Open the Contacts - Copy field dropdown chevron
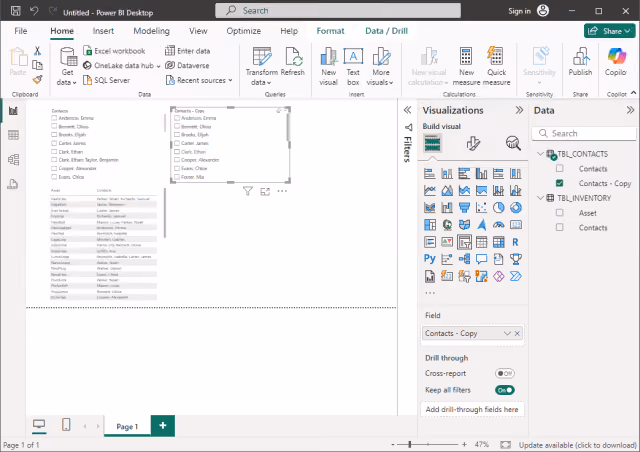Viewport: 640px width, 452px height. pos(507,333)
